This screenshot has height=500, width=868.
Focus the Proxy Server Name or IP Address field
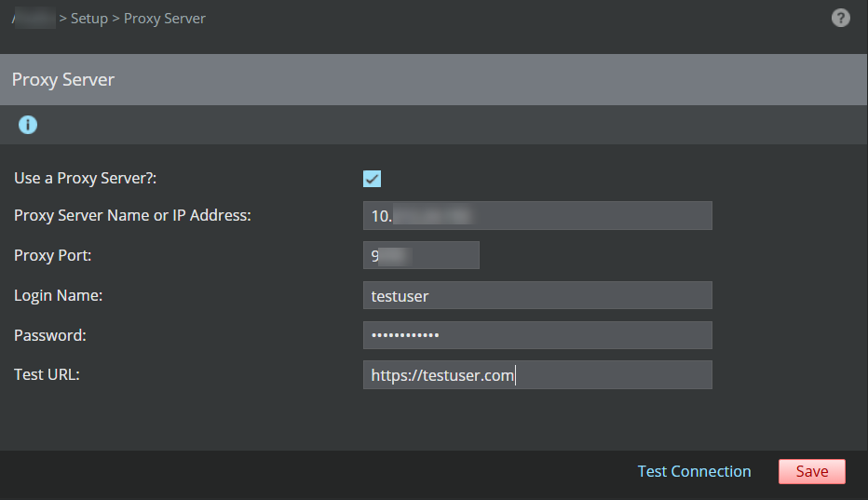click(537, 215)
